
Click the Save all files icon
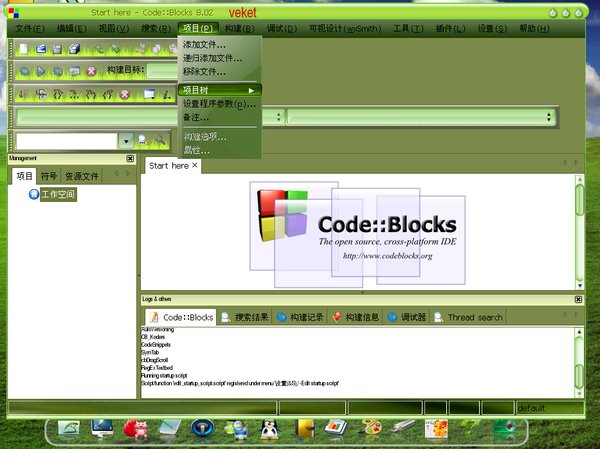click(x=74, y=49)
